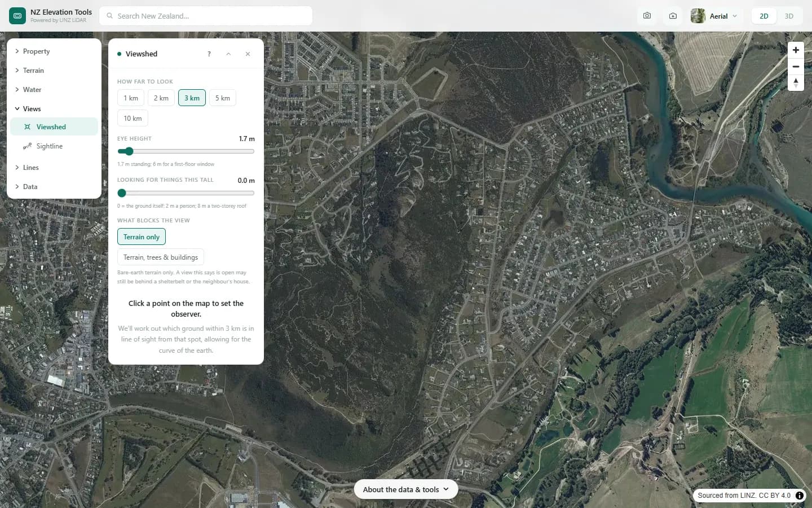Image resolution: width=812 pixels, height=508 pixels.
Task: Choose Terrain only as view blocker
Action: pos(142,237)
